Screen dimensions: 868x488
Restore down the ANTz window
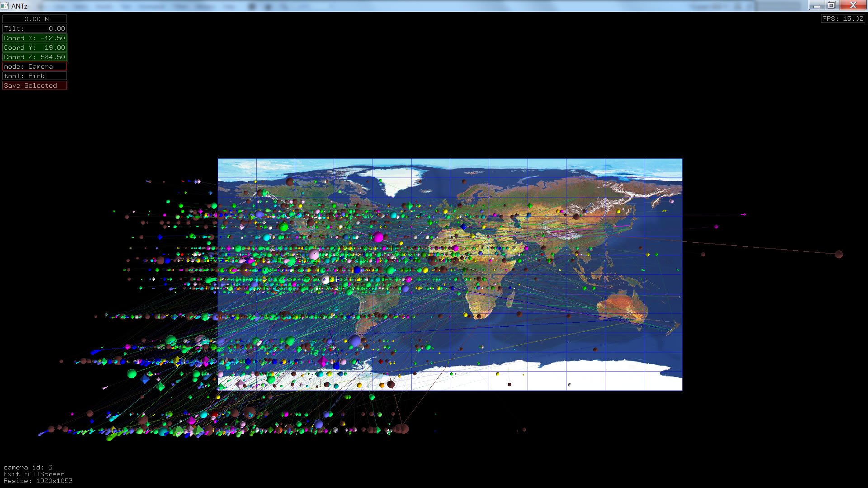point(831,5)
